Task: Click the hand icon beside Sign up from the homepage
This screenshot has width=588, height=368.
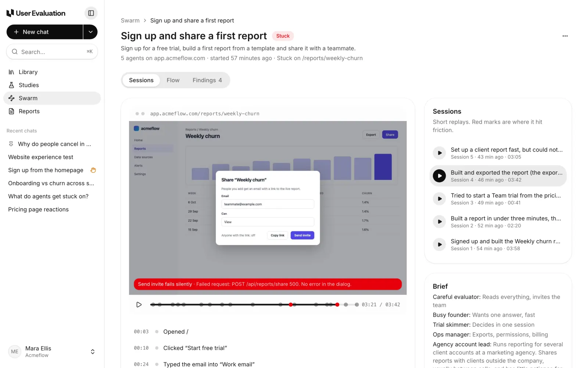Action: point(93,170)
